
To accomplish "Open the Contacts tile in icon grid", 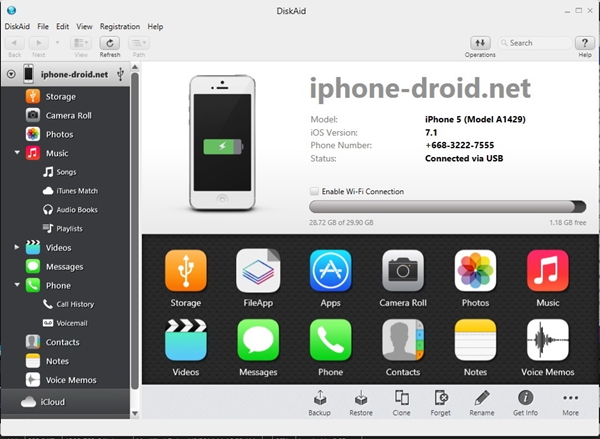I will pyautogui.click(x=403, y=340).
